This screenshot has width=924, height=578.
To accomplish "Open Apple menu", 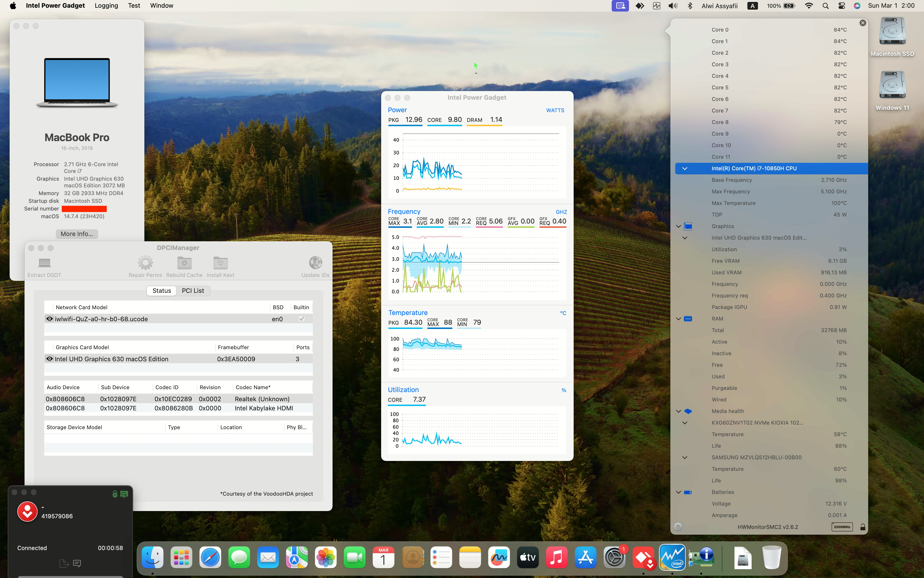I will coord(13,6).
